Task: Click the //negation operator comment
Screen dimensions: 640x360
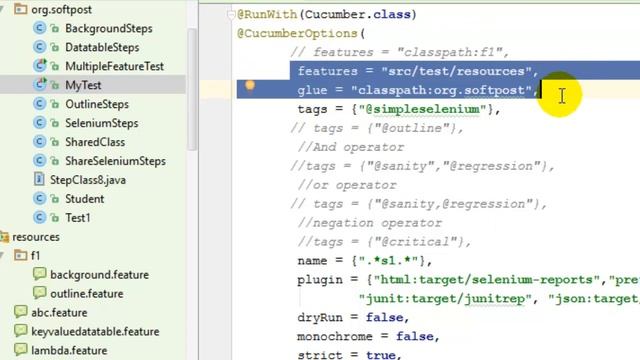Action: coord(370,223)
